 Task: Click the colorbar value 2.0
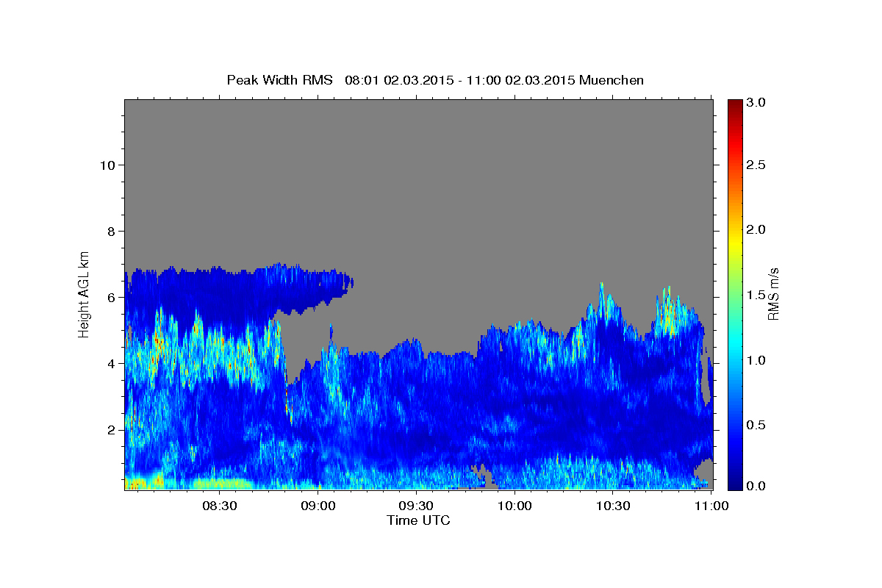click(x=757, y=229)
